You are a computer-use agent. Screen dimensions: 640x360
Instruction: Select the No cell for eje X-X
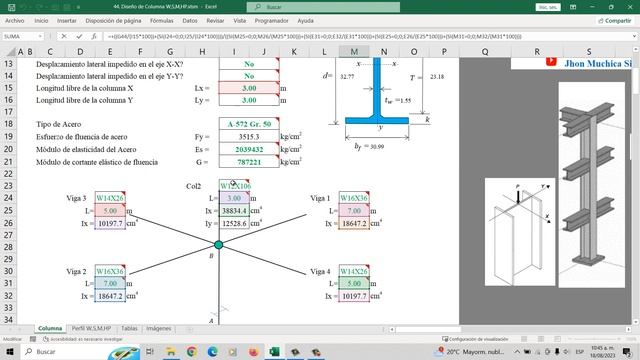(x=249, y=64)
